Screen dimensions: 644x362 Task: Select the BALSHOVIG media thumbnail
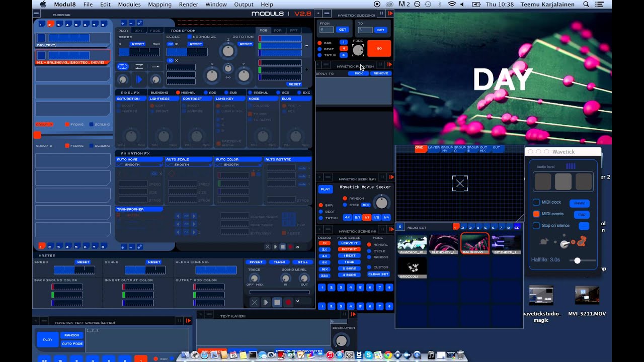pyautogui.click(x=474, y=244)
